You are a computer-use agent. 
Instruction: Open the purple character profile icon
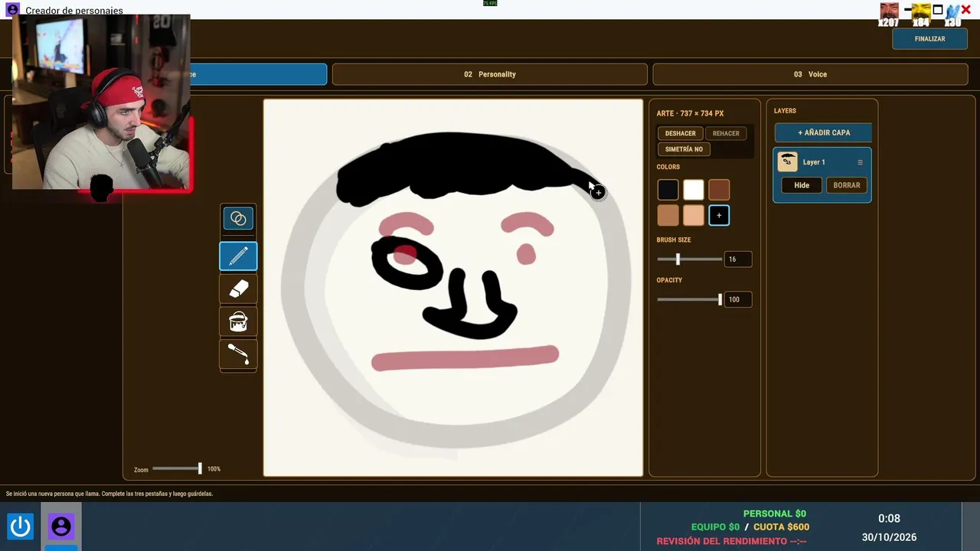tap(61, 527)
